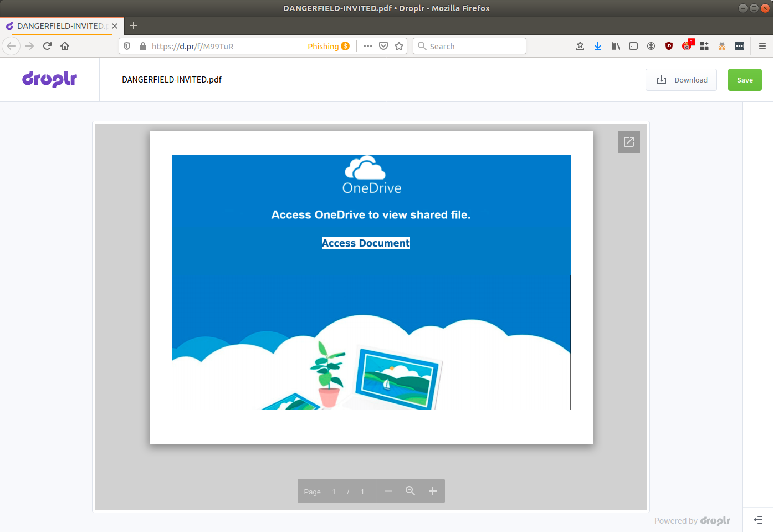Click the Droplr logo
Screen dimensions: 773x532
coord(49,79)
